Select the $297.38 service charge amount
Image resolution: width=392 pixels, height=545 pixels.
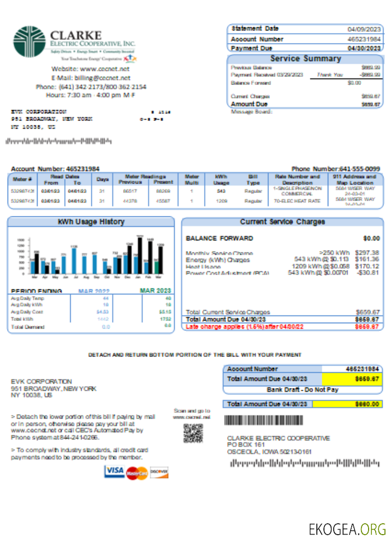[x=367, y=253]
